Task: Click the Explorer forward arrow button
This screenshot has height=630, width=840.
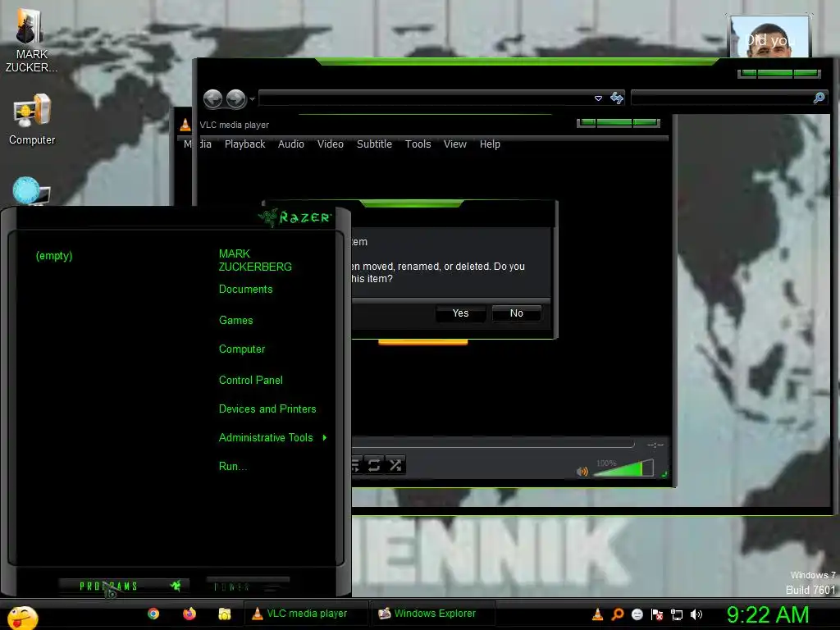Action: click(235, 98)
